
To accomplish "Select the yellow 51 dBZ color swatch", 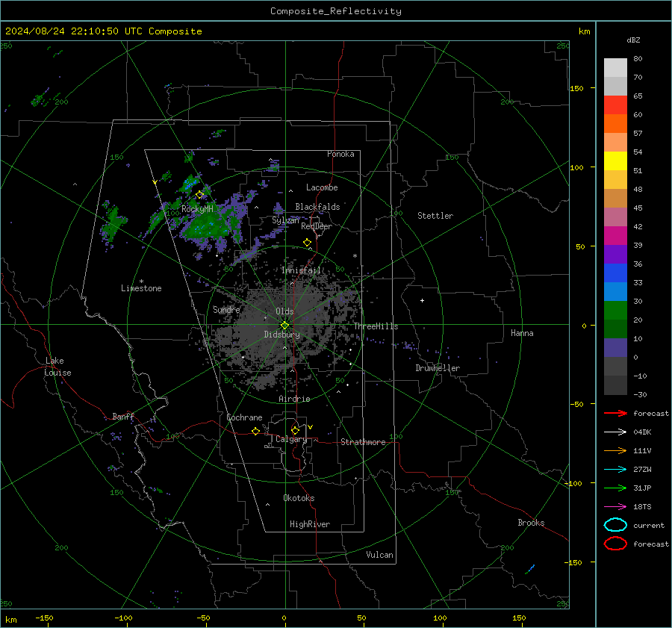I will 615,161.
